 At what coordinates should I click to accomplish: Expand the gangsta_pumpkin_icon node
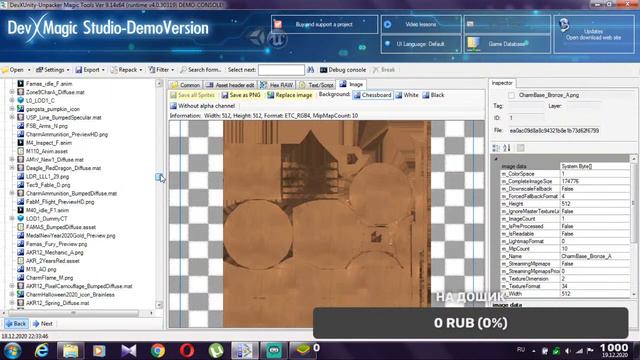pyautogui.click(x=12, y=109)
